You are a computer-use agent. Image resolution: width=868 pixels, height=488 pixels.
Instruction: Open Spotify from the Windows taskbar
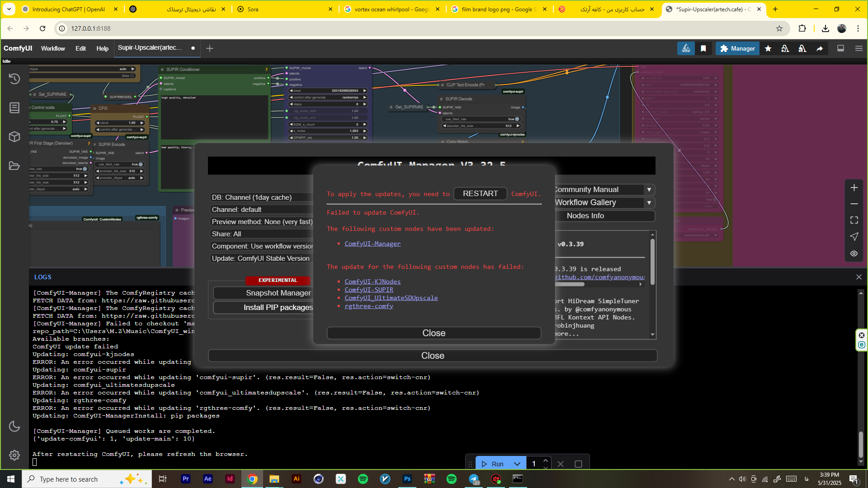click(x=363, y=479)
